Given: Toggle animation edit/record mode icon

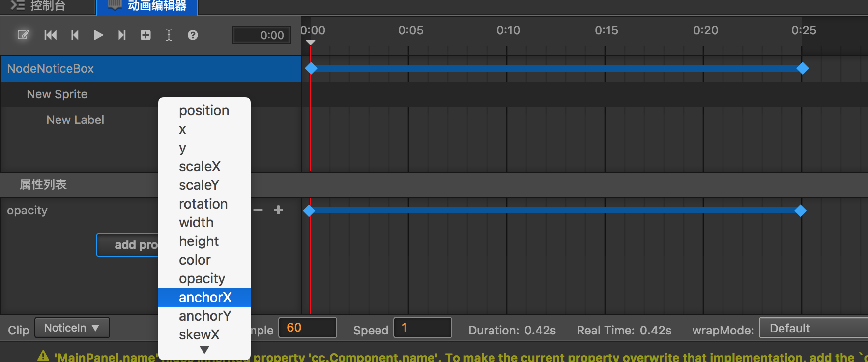Looking at the screenshot, I should tap(23, 35).
